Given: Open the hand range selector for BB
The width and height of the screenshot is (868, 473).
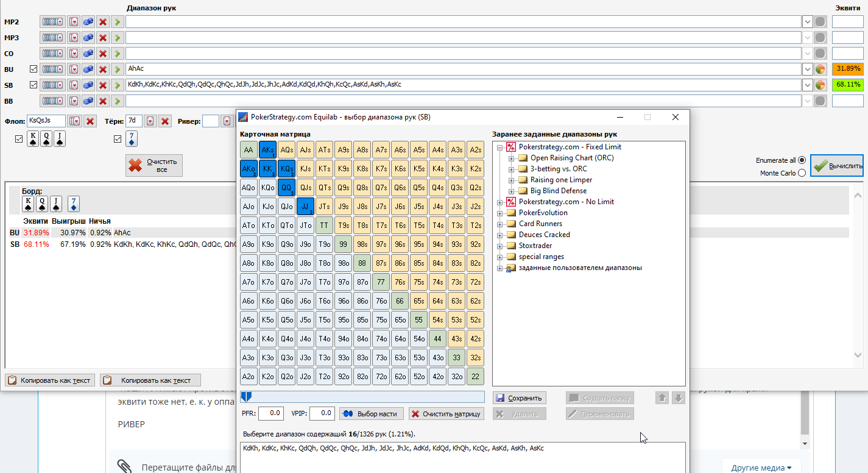Looking at the screenshot, I should (x=53, y=101).
